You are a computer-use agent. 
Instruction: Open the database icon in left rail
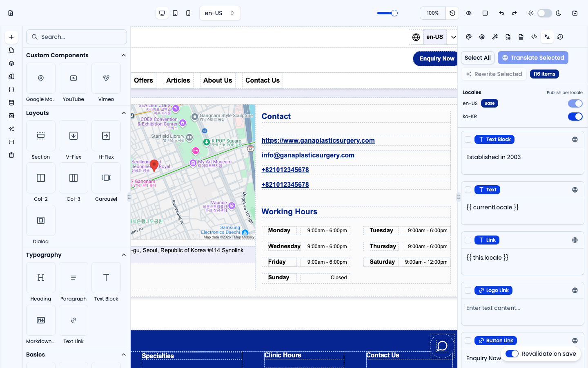click(11, 103)
